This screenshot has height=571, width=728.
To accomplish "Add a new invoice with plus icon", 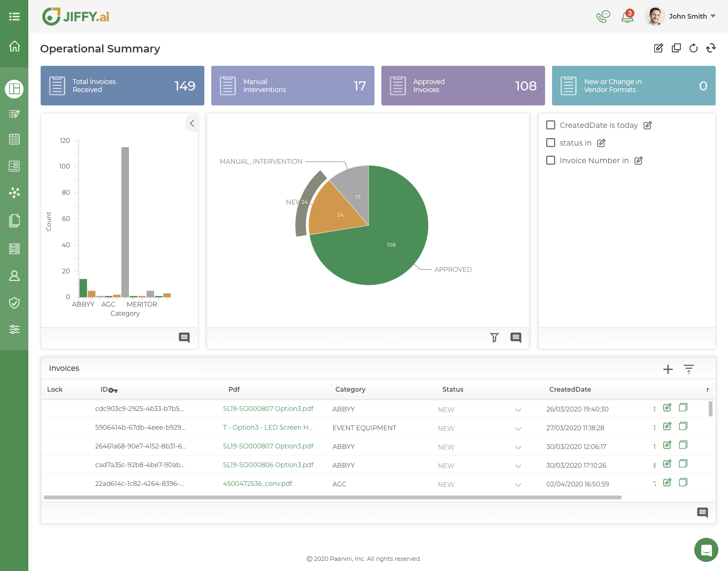I will click(668, 369).
